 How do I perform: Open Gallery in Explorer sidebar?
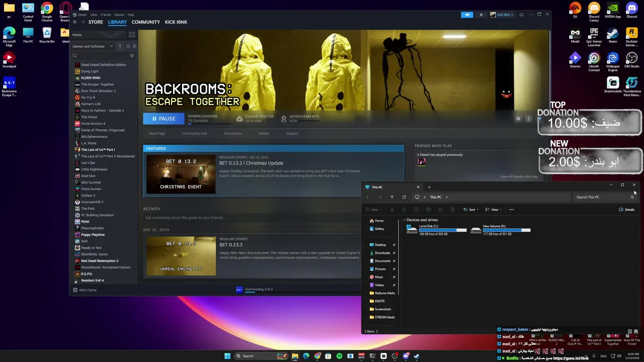[x=376, y=229]
